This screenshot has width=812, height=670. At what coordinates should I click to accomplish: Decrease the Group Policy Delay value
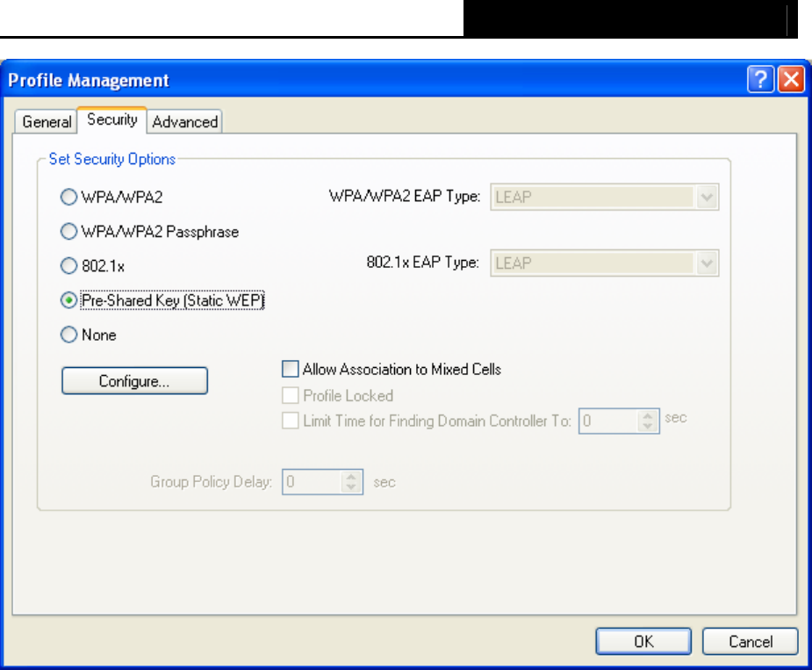pyautogui.click(x=351, y=487)
